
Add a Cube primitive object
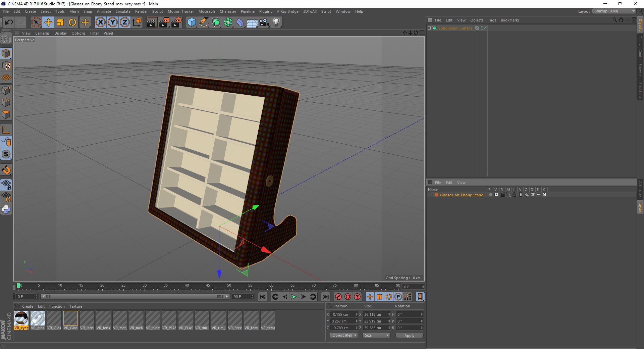[192, 22]
